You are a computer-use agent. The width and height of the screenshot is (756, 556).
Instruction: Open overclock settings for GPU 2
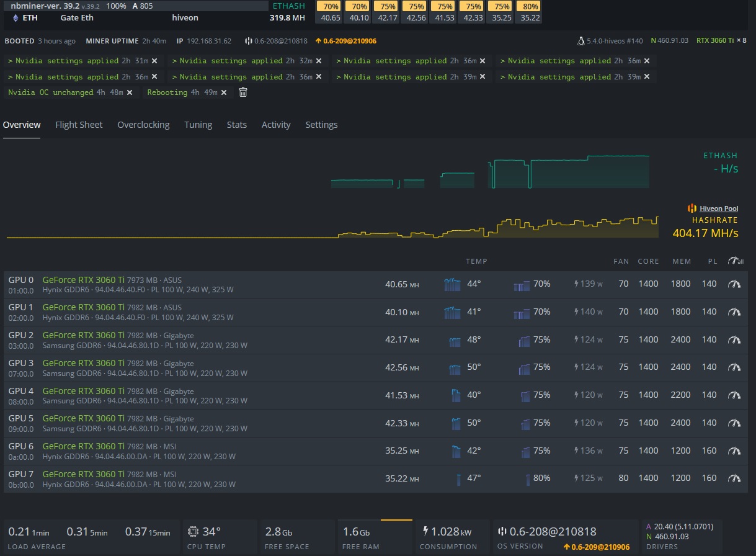[x=734, y=339]
